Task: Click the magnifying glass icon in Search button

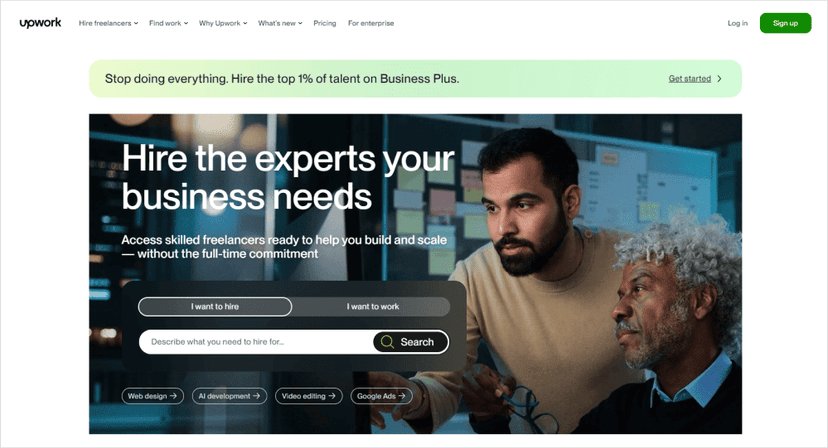Action: point(387,342)
